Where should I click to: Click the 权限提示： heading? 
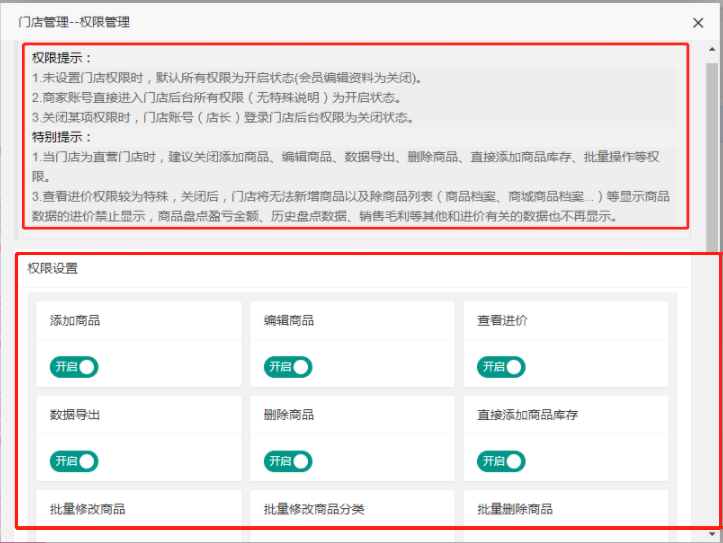pos(62,58)
